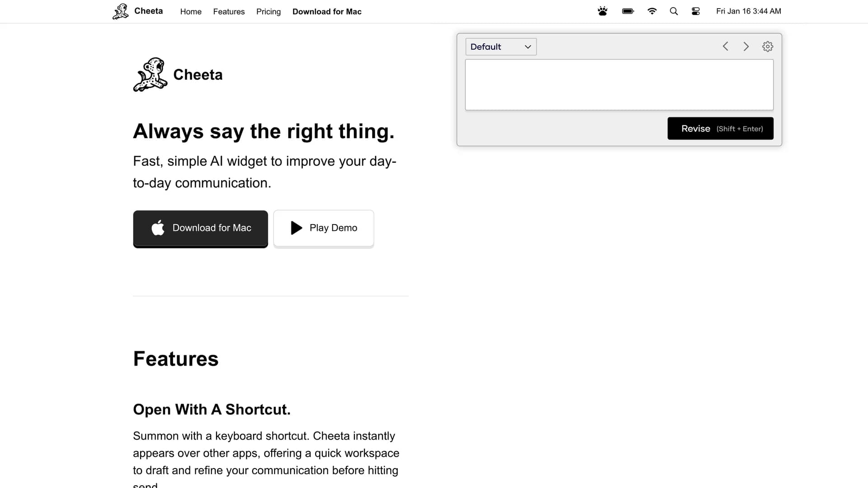Click the Apple logo on download button
This screenshot has height=488, width=868.
click(158, 228)
